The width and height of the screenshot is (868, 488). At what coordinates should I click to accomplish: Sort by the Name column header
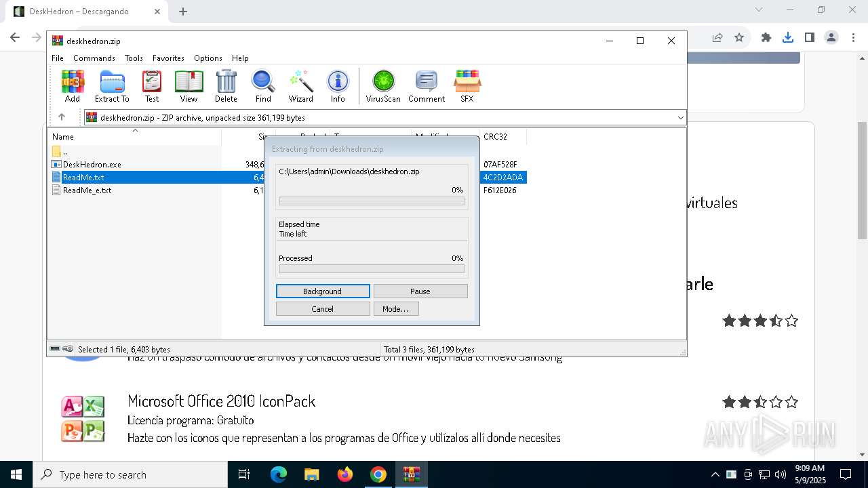(x=134, y=137)
